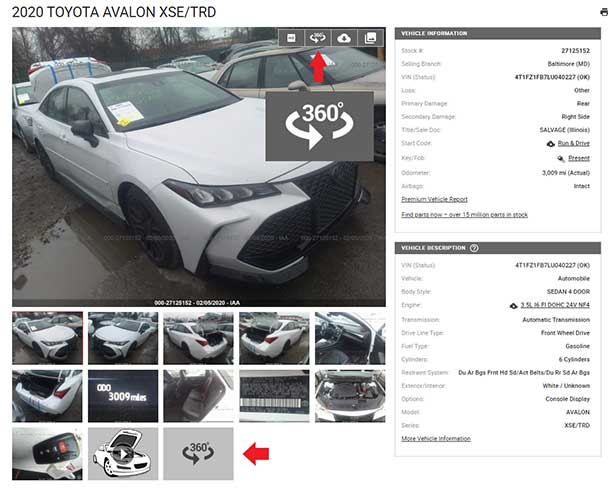
Task: Click the large 360° overlay on photo
Action: 320,126
